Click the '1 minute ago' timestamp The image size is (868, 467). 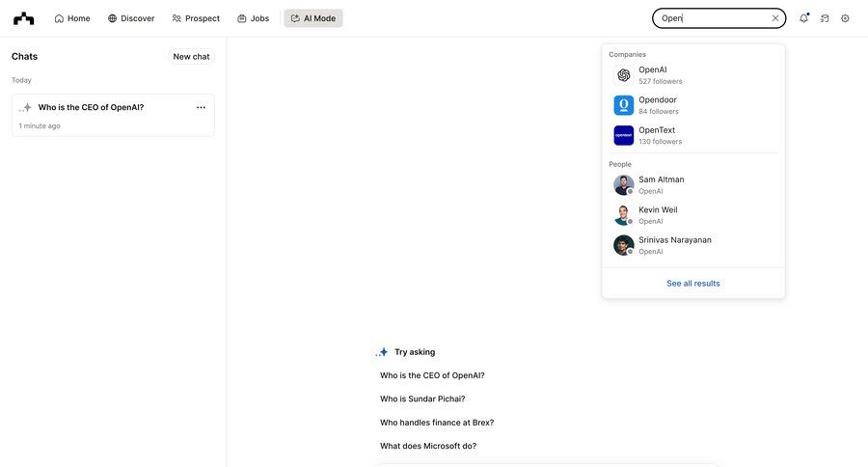(40, 126)
